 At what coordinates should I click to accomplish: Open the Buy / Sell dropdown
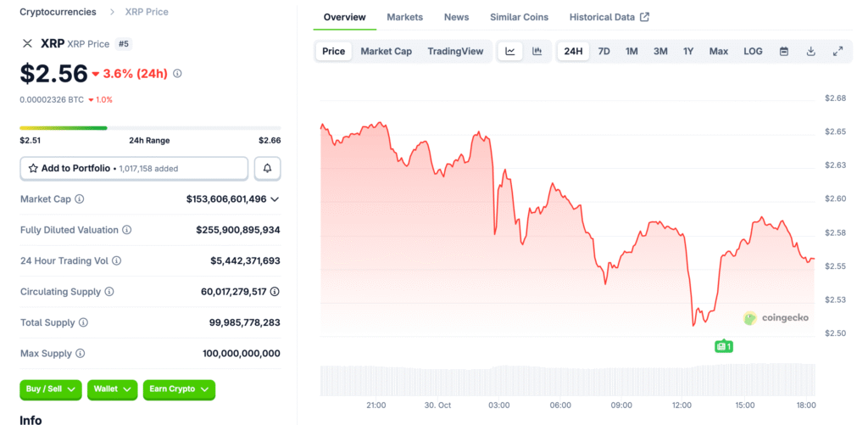[x=51, y=389]
